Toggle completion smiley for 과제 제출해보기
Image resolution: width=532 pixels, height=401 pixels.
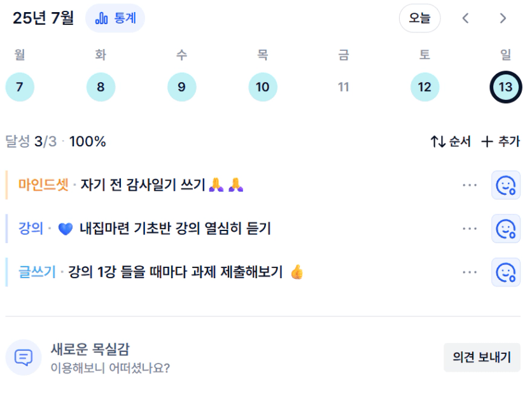tap(505, 272)
